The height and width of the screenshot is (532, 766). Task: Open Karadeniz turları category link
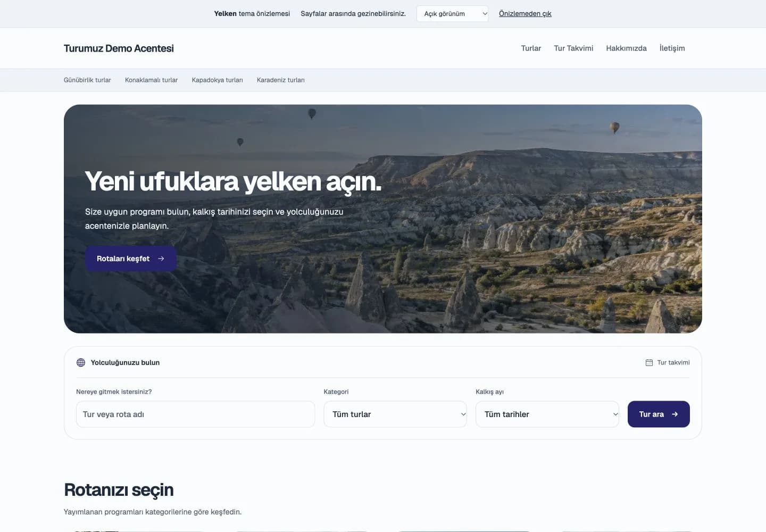pyautogui.click(x=280, y=80)
